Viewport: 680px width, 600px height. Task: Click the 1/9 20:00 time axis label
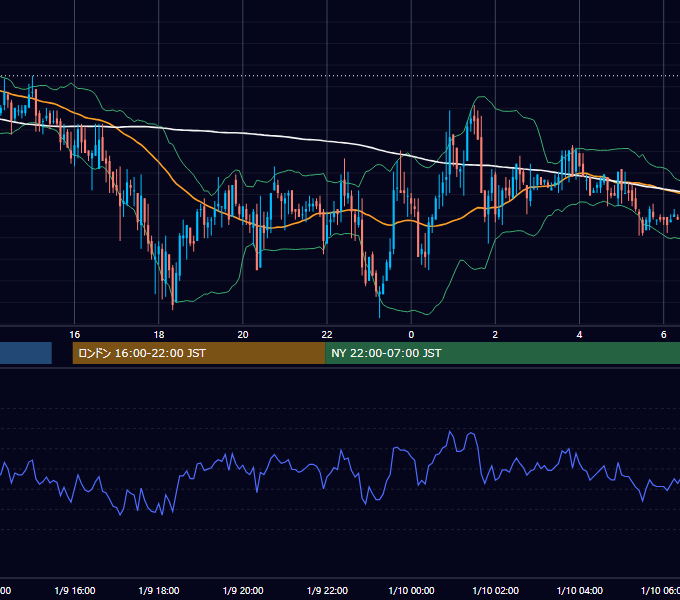pyautogui.click(x=243, y=590)
